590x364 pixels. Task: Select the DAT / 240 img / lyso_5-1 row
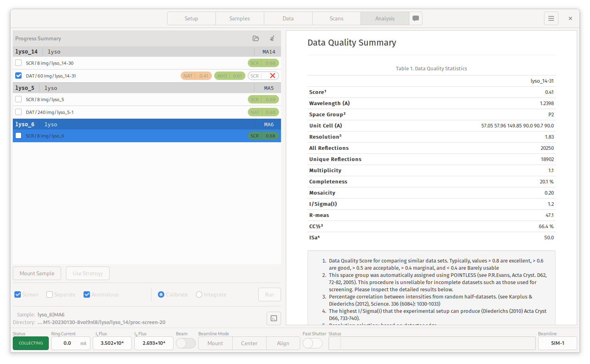pyautogui.click(x=147, y=112)
